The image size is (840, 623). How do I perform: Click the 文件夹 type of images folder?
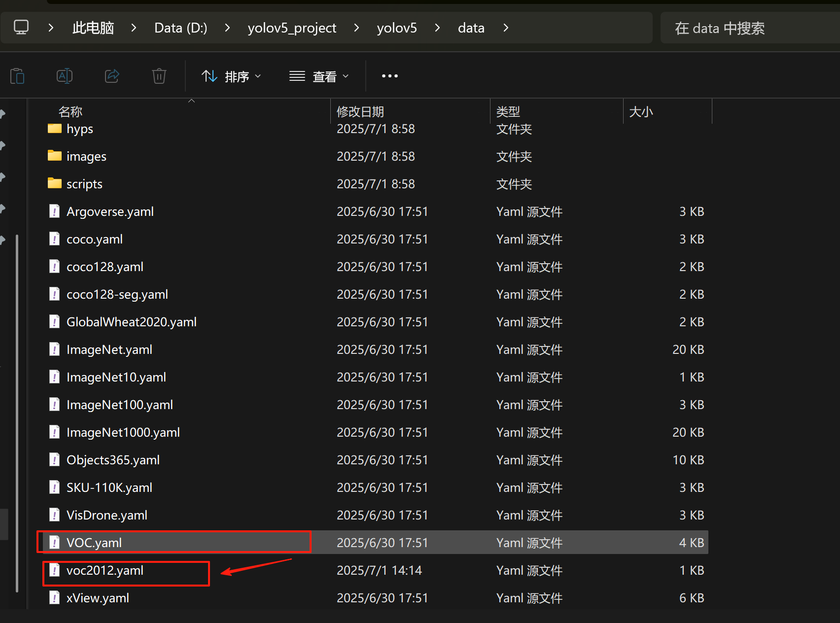514,156
